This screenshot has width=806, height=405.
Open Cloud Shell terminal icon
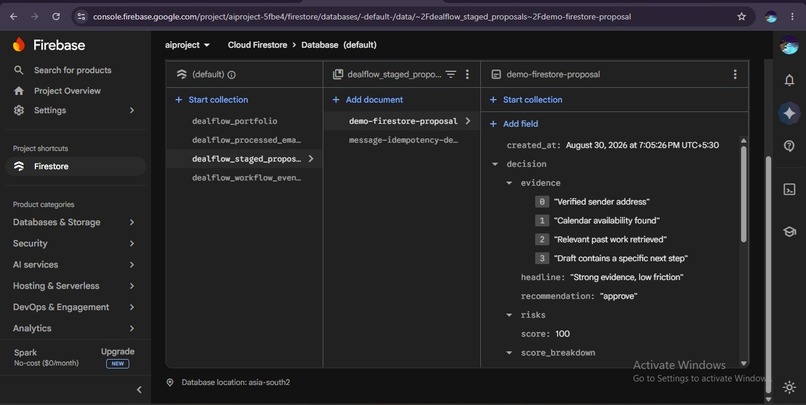tap(789, 189)
